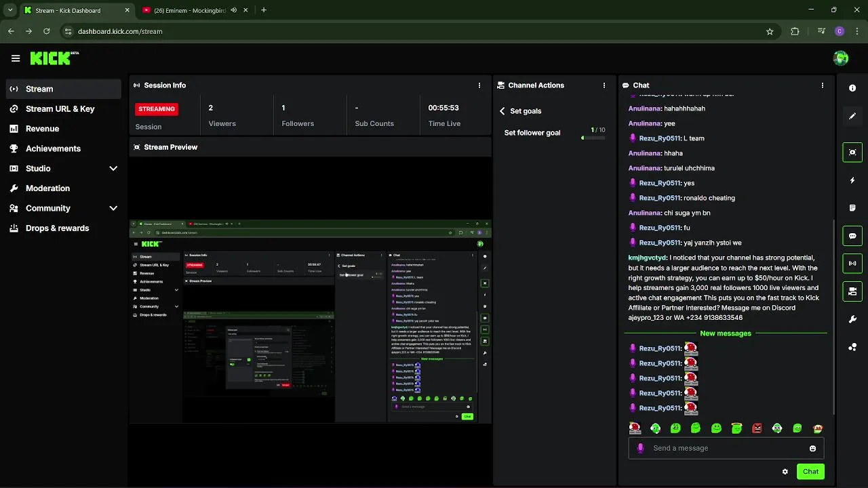Open the emoji picker in the message box
Screen dimensions: 868x488
click(812, 448)
